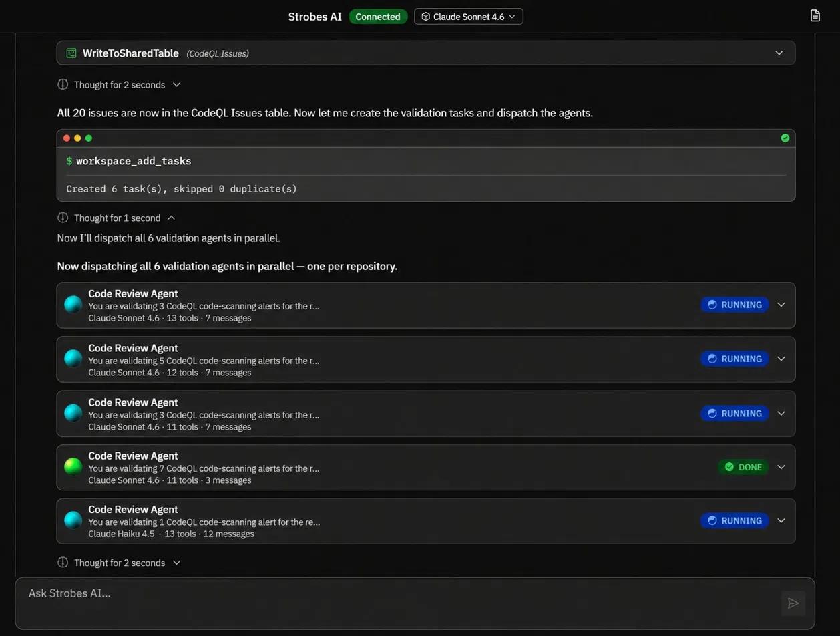Click avatar of Claude Haiku 4.5 agent
840x636 pixels.
(73, 520)
